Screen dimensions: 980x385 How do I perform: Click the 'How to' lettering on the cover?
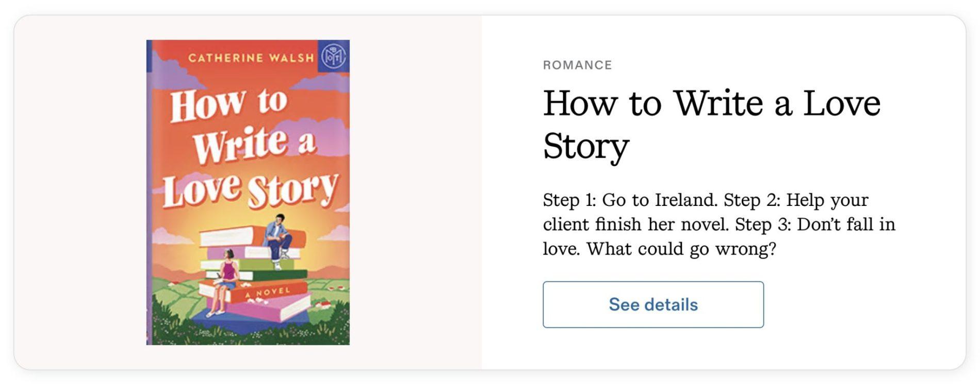(228, 104)
